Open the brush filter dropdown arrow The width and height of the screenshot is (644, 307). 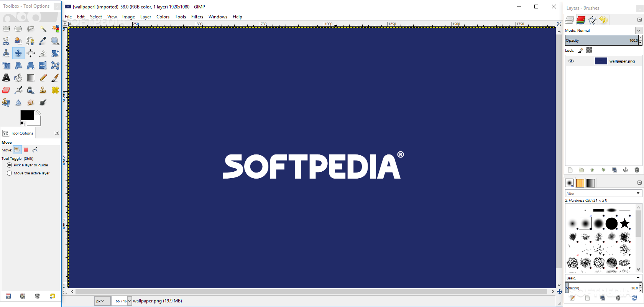(638, 193)
